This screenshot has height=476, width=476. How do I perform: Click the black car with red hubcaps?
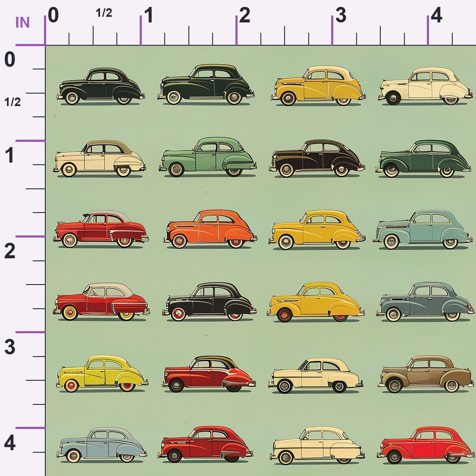pos(210,302)
